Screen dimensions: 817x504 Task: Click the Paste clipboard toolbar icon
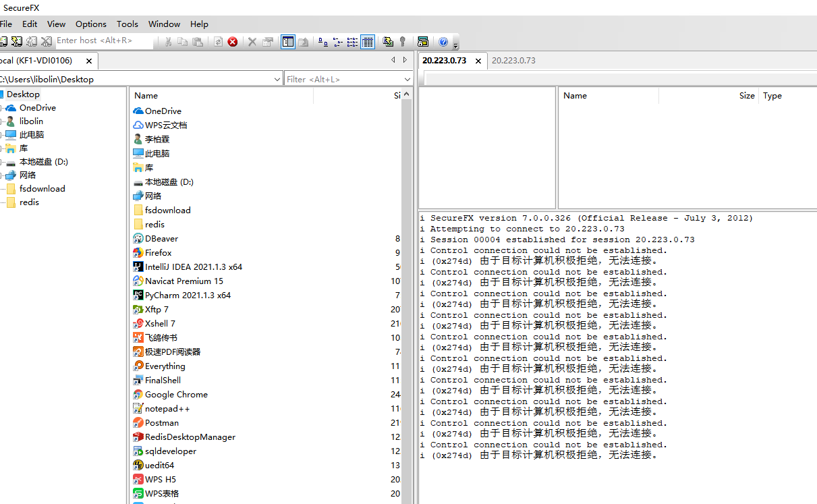pos(197,41)
